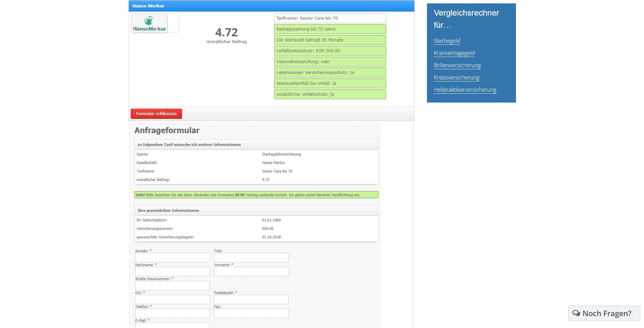This screenshot has width=644, height=328.
Task: Focus the Anrede input field
Action: [x=173, y=258]
